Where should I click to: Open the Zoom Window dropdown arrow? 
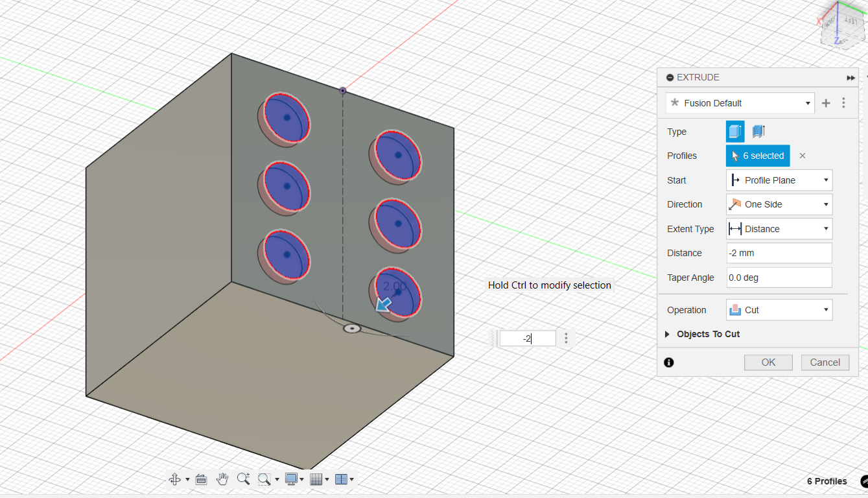tap(277, 480)
